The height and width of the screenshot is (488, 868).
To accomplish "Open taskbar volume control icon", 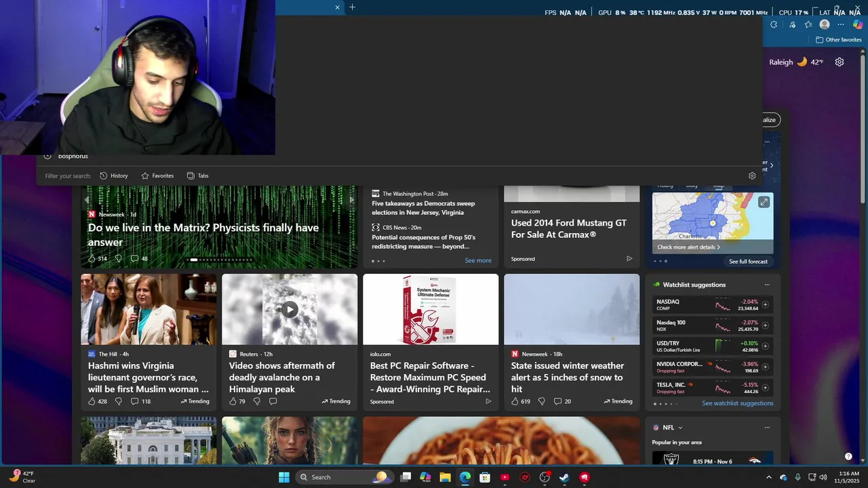I will click(x=823, y=477).
